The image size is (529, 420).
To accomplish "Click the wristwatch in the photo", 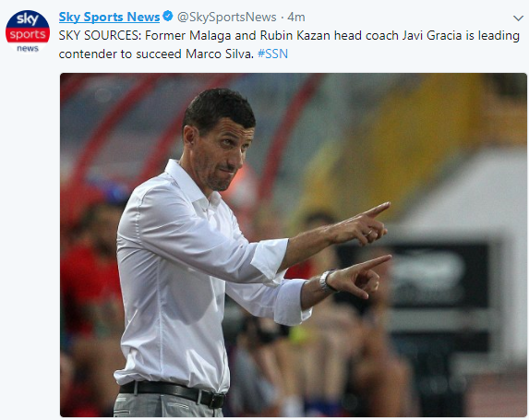I will [x=326, y=281].
